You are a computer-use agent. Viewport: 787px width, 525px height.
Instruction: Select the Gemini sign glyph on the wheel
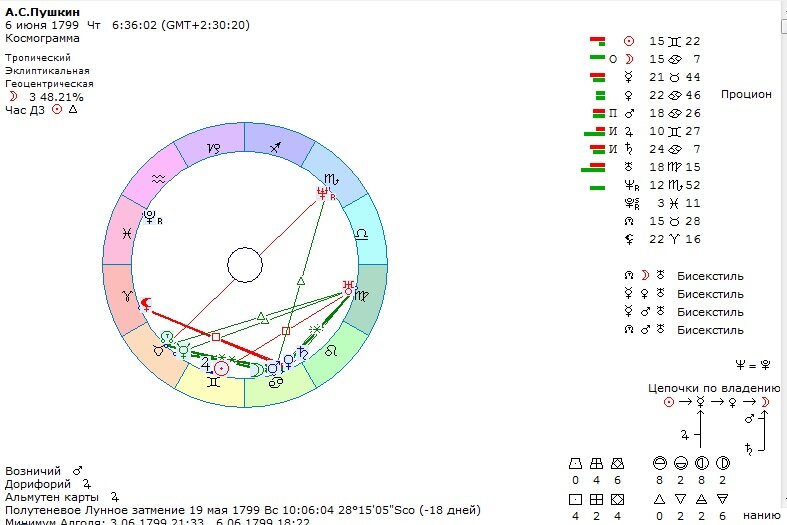(x=213, y=382)
